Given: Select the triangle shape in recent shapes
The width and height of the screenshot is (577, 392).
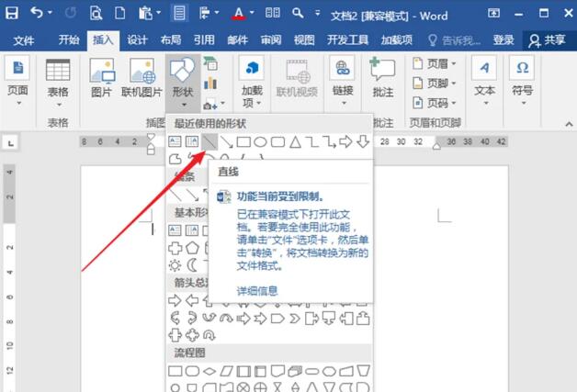Looking at the screenshot, I should pyautogui.click(x=295, y=142).
